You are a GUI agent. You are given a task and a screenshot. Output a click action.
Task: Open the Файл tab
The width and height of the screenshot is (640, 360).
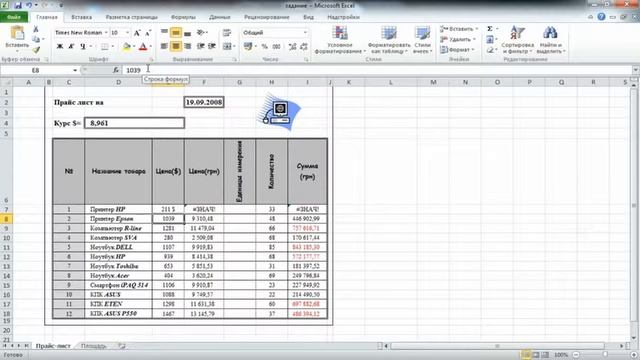coord(14,17)
